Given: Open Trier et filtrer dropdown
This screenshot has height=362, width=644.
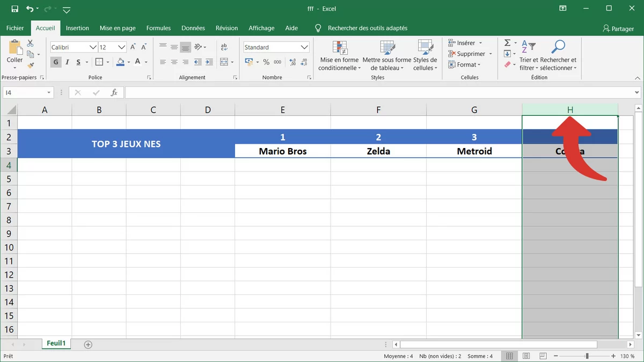Looking at the screenshot, I should point(529,55).
